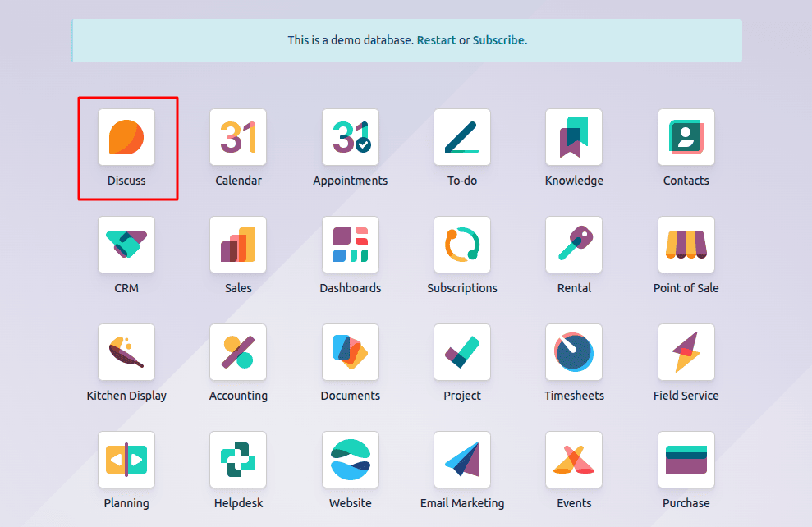Launch the Calendar application
The image size is (812, 527).
pos(238,136)
